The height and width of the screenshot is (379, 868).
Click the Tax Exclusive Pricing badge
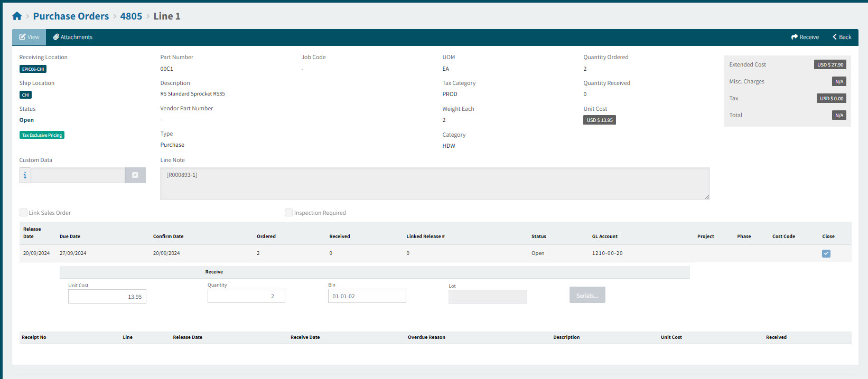[x=42, y=135]
